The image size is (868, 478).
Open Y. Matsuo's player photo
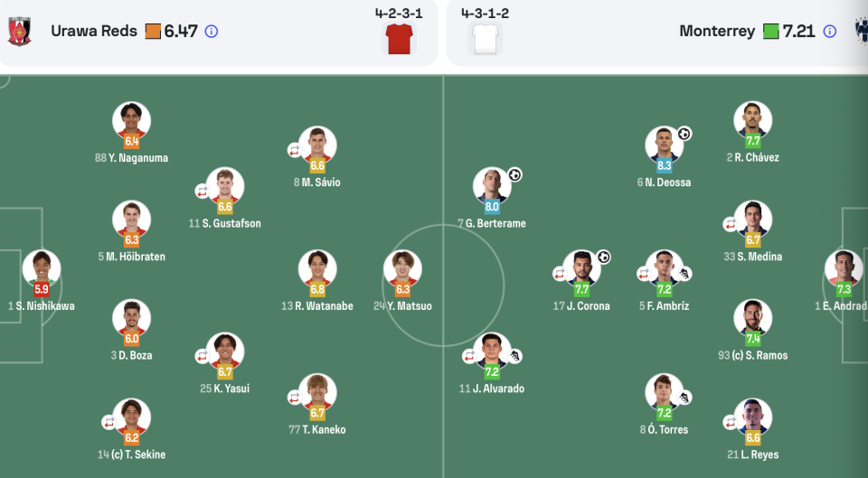pyautogui.click(x=402, y=269)
